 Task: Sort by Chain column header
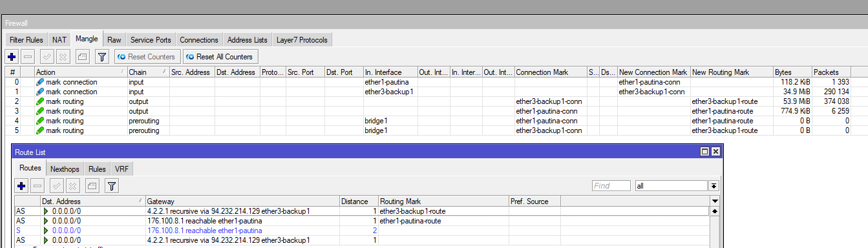click(147, 72)
